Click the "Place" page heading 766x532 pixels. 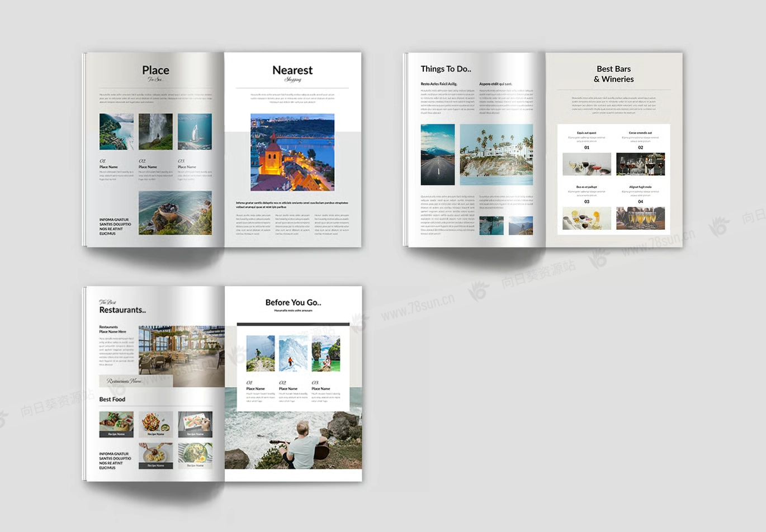pos(155,70)
